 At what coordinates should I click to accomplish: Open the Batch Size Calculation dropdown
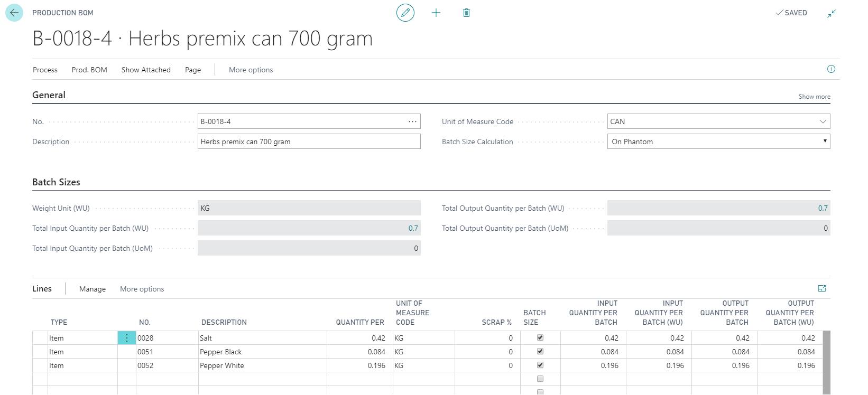(x=824, y=142)
